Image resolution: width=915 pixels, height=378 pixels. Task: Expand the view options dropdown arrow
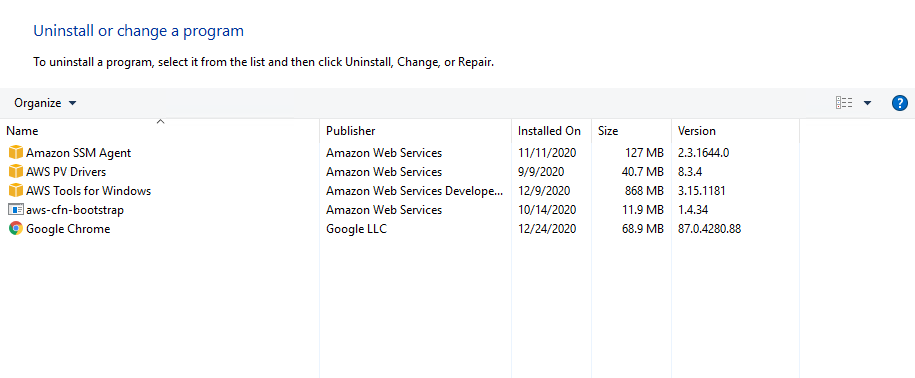(x=867, y=103)
